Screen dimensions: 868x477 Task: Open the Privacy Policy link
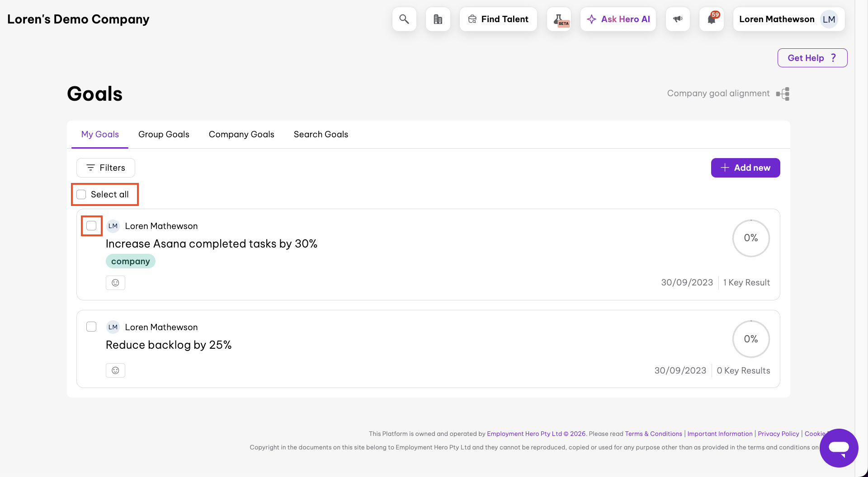click(778, 434)
